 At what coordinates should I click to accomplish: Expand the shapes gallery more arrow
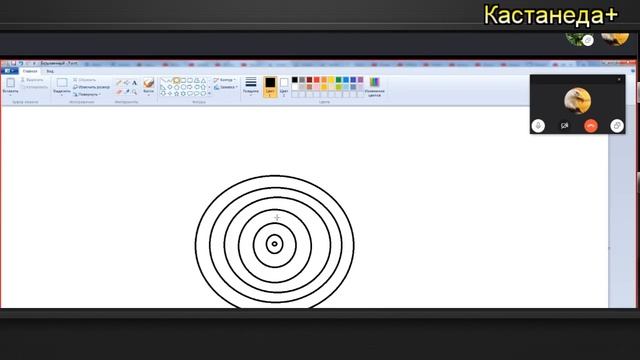click(x=210, y=93)
